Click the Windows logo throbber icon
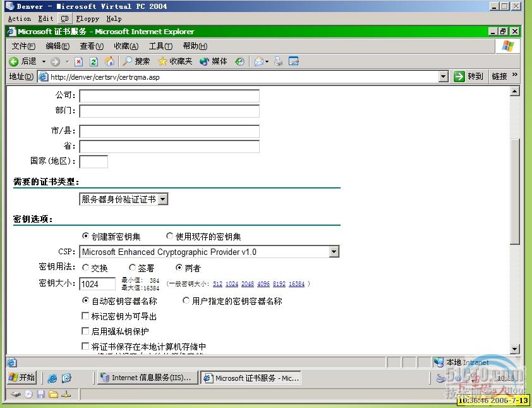Viewport: 532px width, 408px height. point(507,46)
